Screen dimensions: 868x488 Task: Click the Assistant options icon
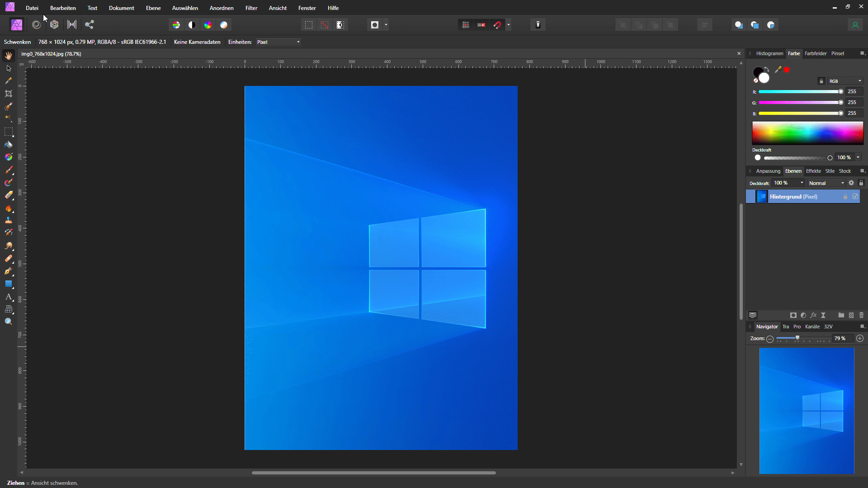click(x=538, y=25)
